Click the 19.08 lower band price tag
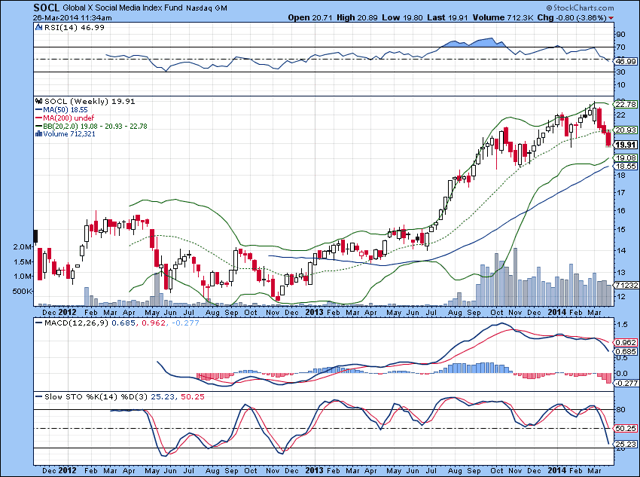The image size is (640, 477). pos(626,158)
